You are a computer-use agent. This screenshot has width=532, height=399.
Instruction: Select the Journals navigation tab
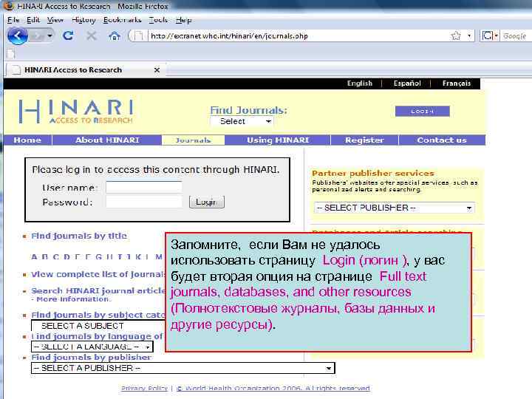(193, 140)
